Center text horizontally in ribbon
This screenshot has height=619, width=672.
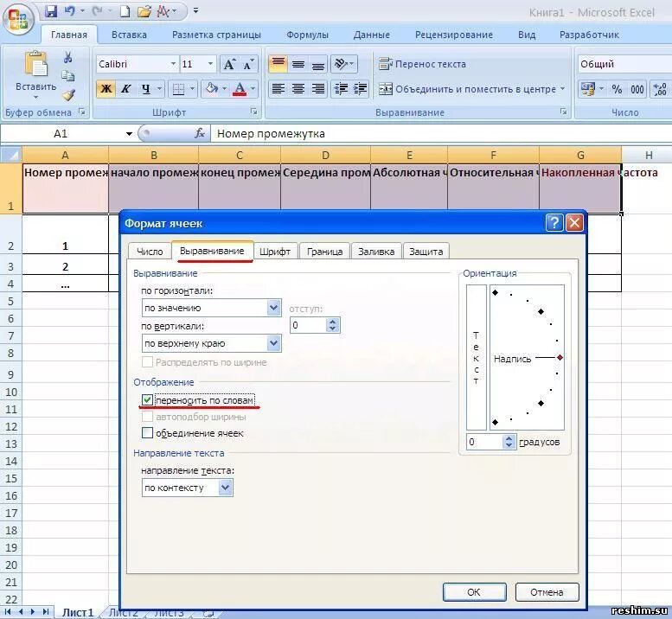tap(298, 89)
